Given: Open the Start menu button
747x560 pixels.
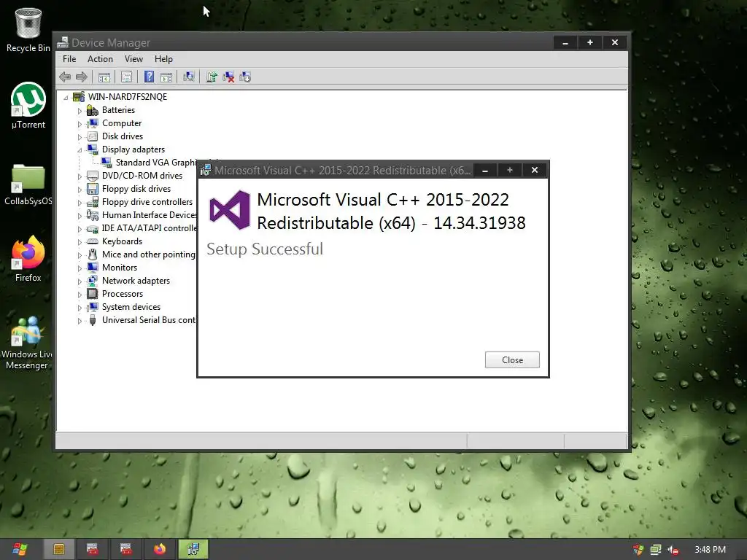Looking at the screenshot, I should point(20,549).
